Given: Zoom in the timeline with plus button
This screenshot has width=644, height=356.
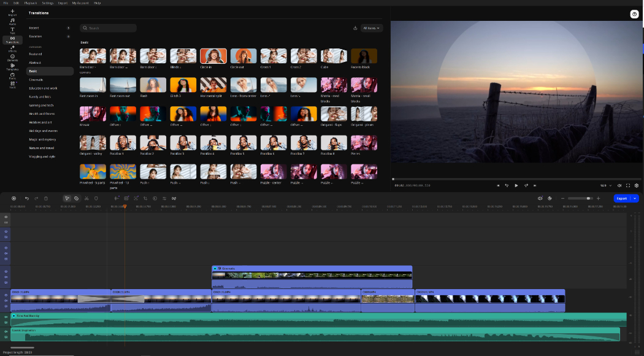Looking at the screenshot, I should point(599,198).
